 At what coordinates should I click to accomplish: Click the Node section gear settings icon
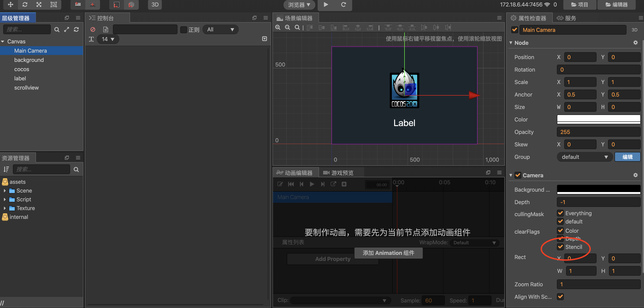click(635, 43)
